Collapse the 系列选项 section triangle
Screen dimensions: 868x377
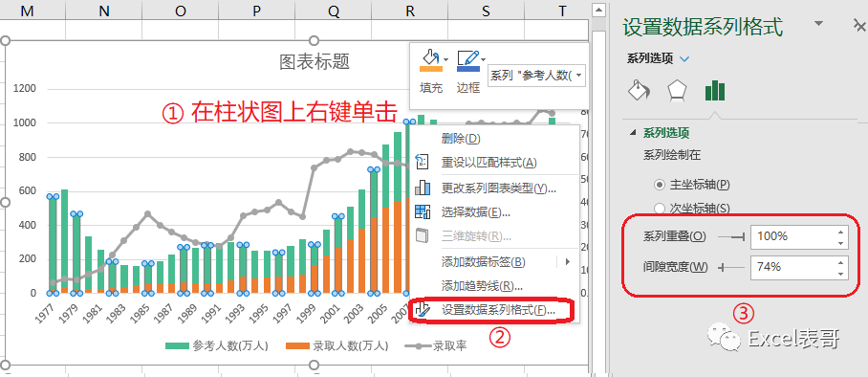633,133
